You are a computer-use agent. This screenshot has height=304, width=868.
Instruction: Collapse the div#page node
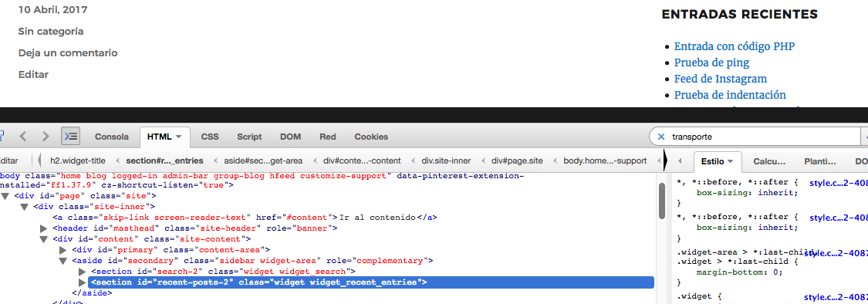(5, 196)
